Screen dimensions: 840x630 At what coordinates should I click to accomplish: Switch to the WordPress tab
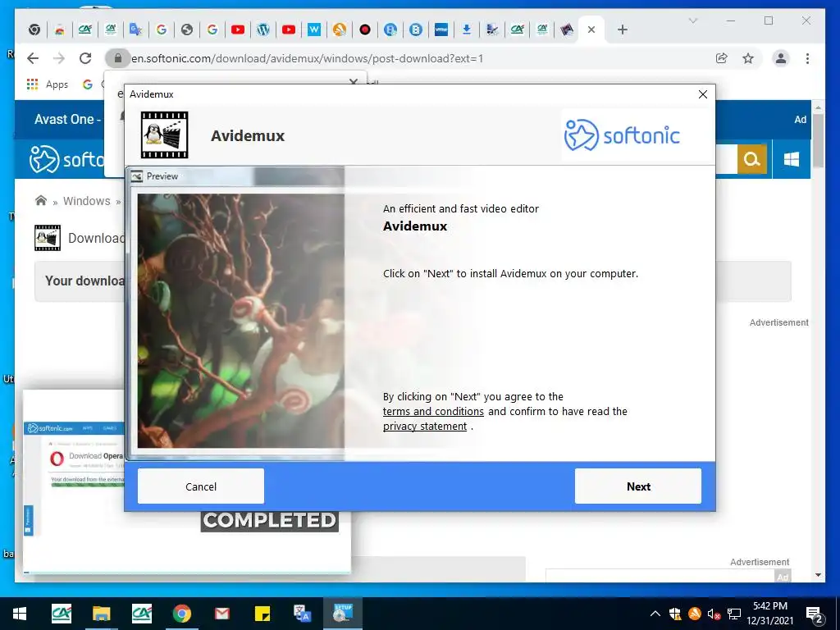pyautogui.click(x=263, y=30)
